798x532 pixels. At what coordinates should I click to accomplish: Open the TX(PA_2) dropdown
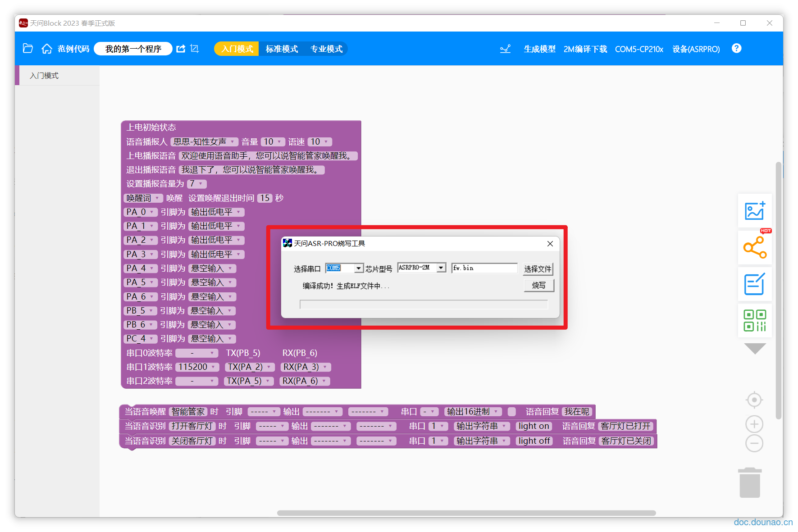(x=249, y=367)
